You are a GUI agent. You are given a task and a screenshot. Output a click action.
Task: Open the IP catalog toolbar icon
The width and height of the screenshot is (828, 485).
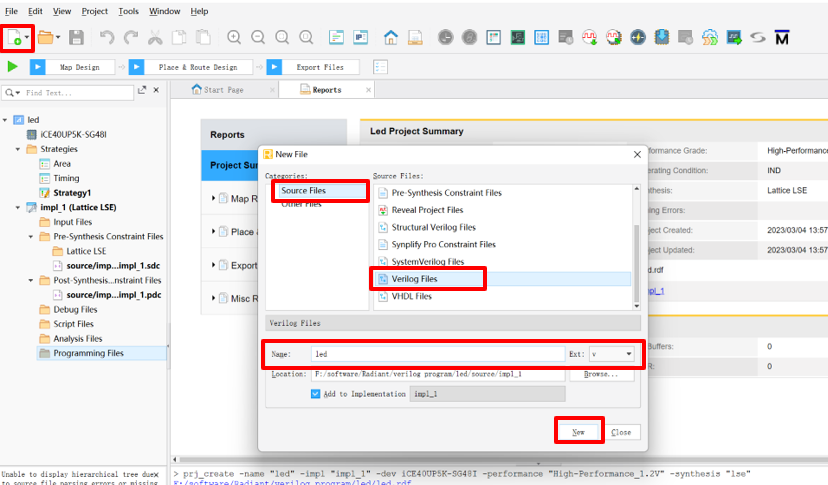(361, 38)
